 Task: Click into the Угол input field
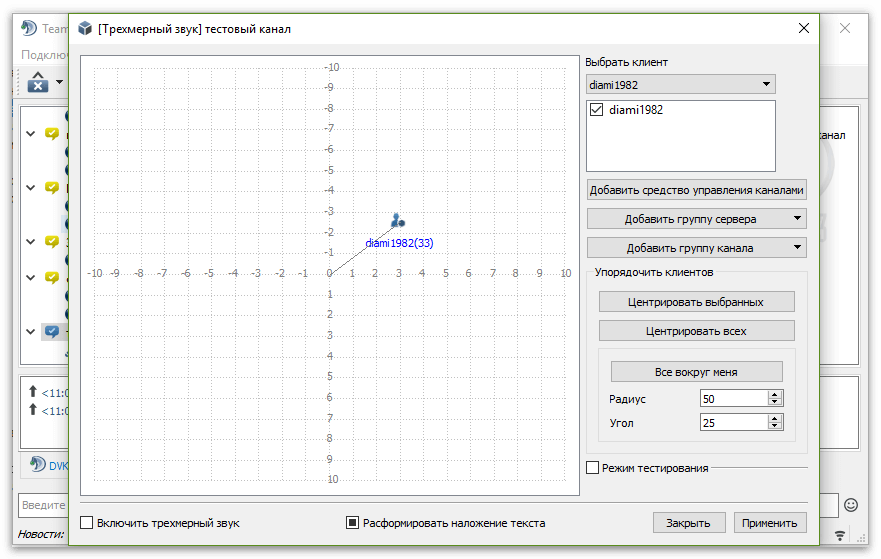[733, 423]
